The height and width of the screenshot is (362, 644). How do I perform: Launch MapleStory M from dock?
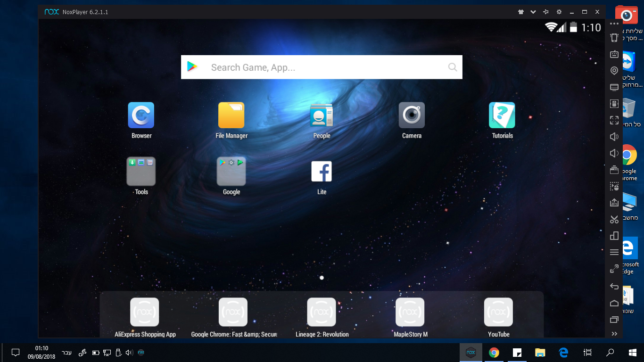coord(410,312)
